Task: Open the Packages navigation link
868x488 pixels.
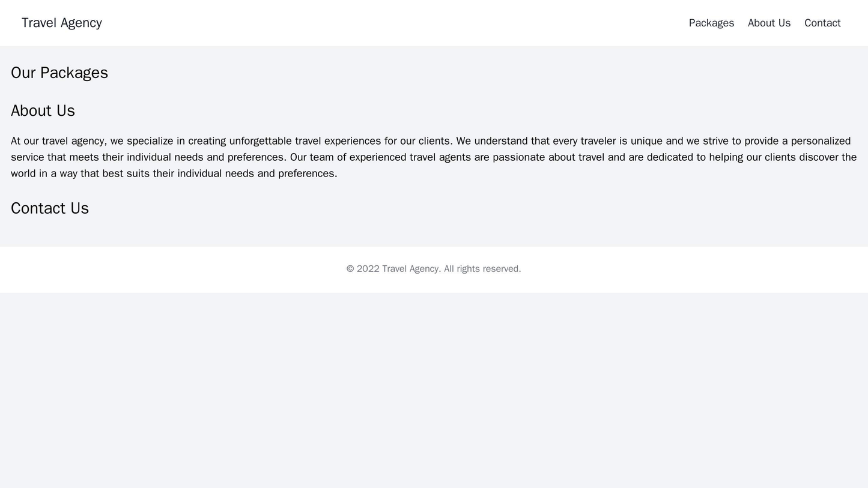Action: (x=711, y=23)
